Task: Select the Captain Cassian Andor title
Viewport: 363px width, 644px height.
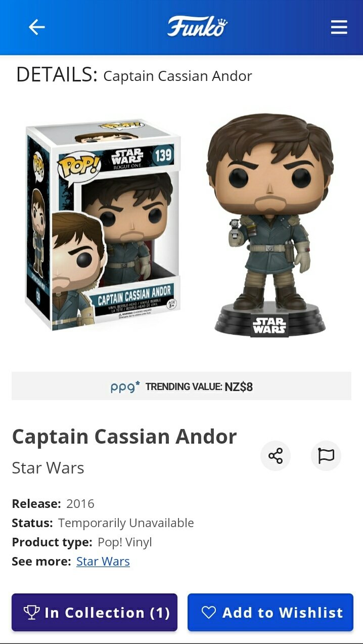Action: pos(124,437)
